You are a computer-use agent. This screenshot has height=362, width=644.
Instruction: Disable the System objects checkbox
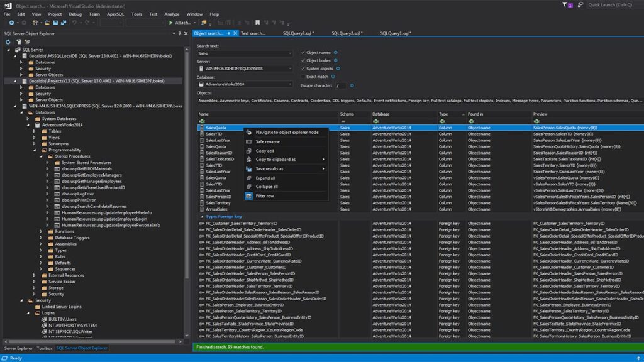click(x=303, y=68)
